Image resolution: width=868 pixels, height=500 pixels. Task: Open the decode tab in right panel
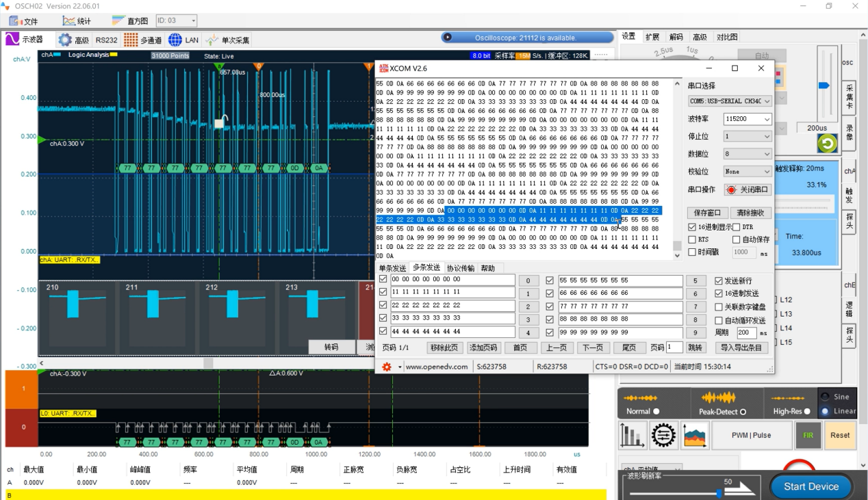click(x=676, y=37)
